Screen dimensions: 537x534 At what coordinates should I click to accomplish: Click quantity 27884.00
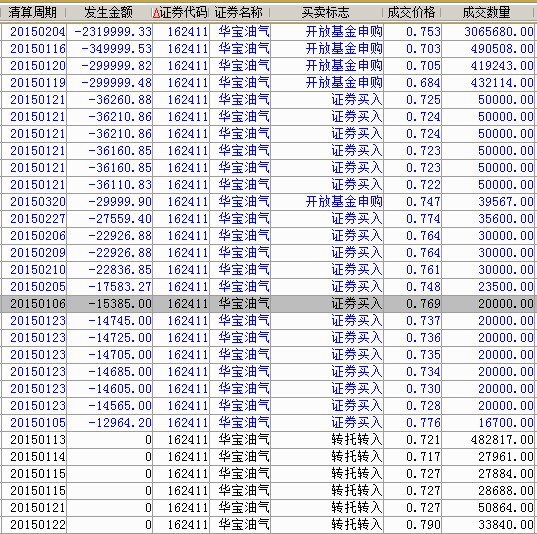point(506,474)
